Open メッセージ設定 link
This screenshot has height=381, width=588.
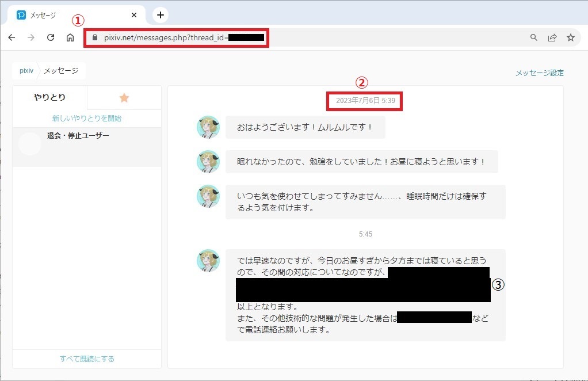(x=539, y=73)
